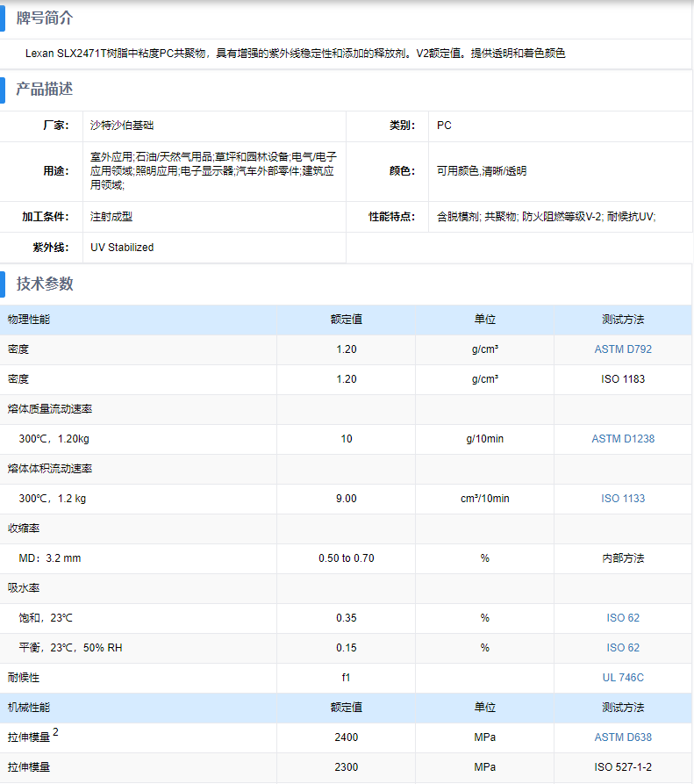694x784 pixels.
Task: Click 单位 header in 物理性能 table
Action: point(484,320)
